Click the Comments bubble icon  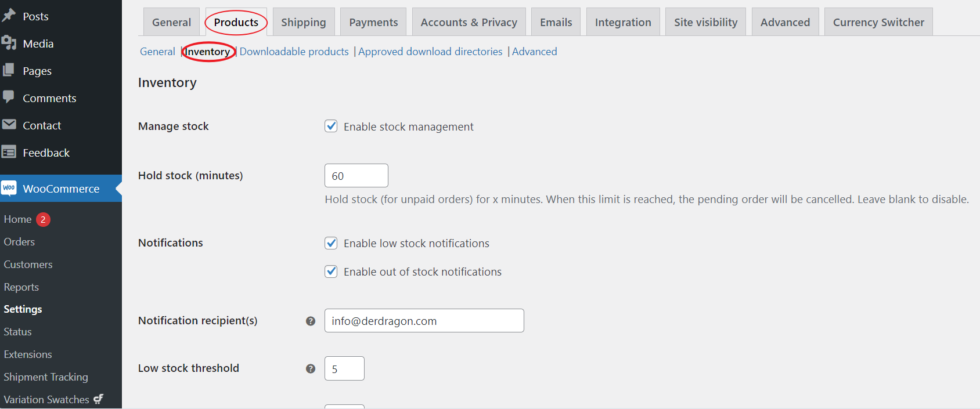click(9, 97)
